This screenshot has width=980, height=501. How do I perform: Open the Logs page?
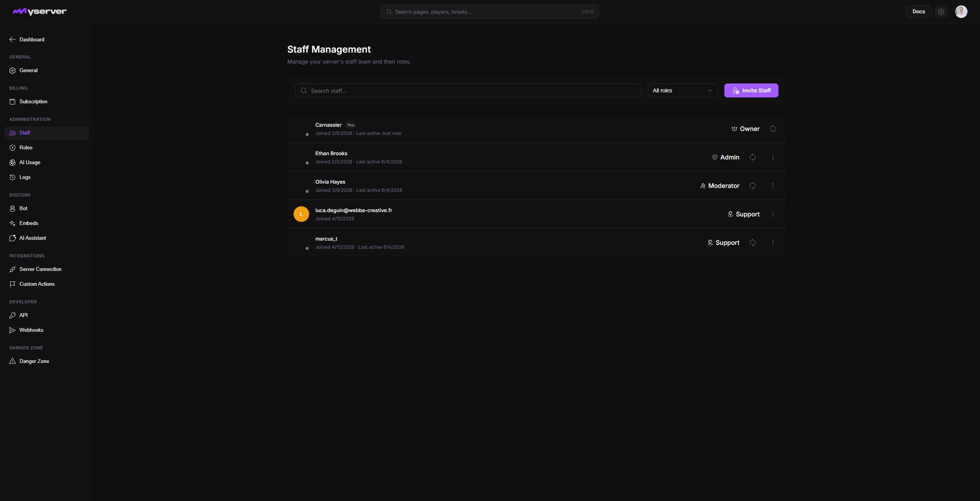(x=47, y=177)
